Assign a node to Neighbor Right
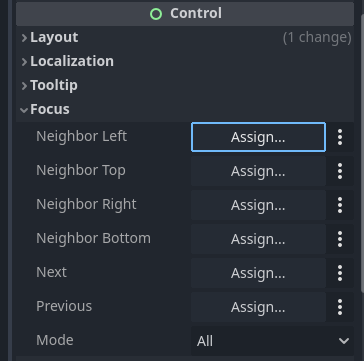 pyautogui.click(x=258, y=205)
